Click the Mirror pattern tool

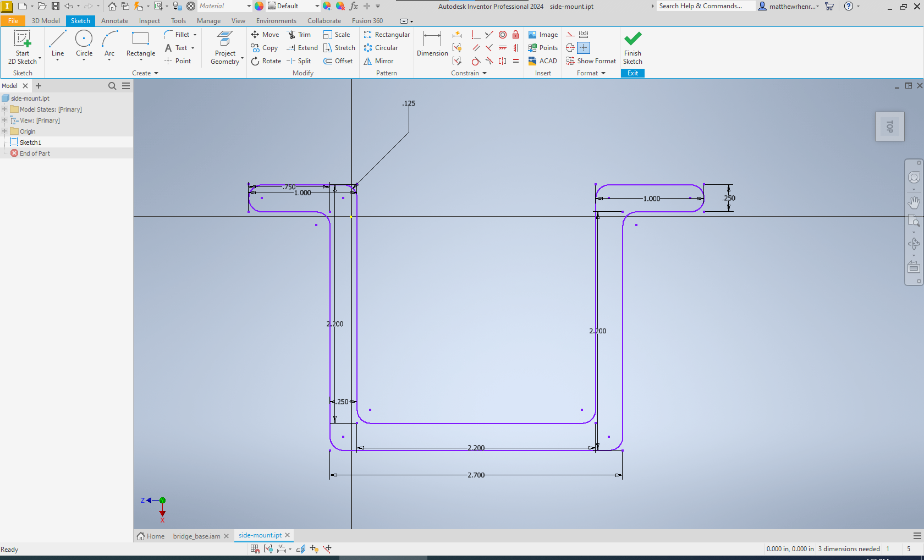(x=378, y=61)
